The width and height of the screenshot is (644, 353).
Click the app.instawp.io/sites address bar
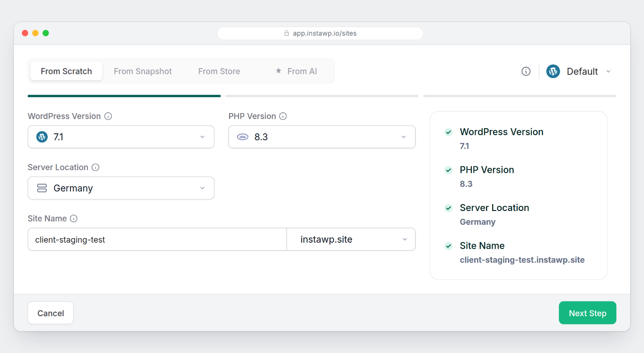coord(320,33)
